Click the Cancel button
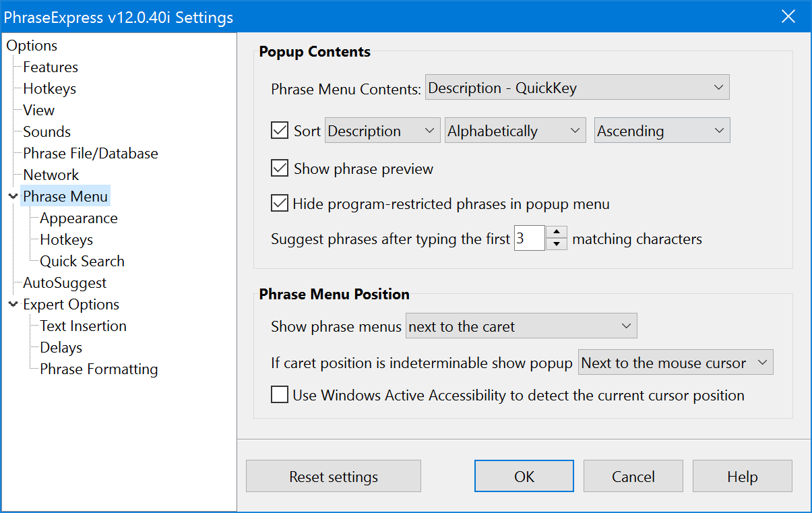Screen dimensions: 812x513 pyautogui.click(x=633, y=477)
